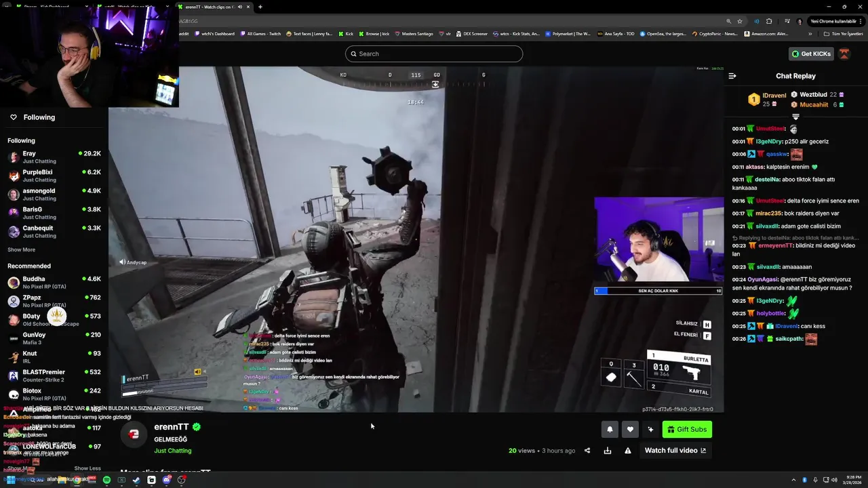
Task: Open BLASTPremier channel in Recommended list
Action: click(x=54, y=375)
